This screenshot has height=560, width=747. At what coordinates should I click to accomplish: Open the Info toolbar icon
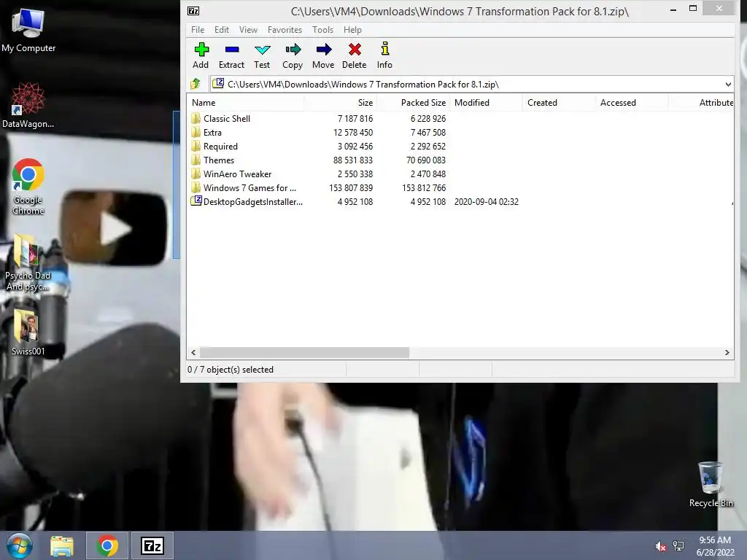pyautogui.click(x=385, y=49)
